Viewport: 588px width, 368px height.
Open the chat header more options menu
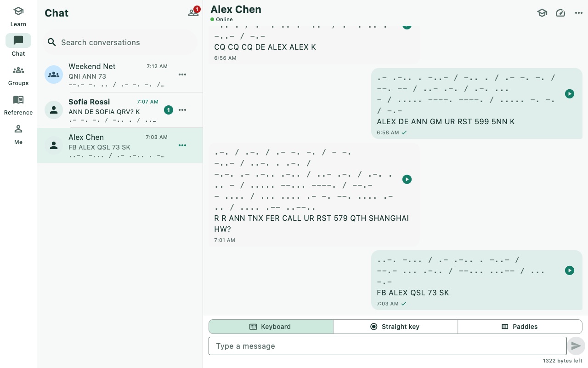point(579,13)
